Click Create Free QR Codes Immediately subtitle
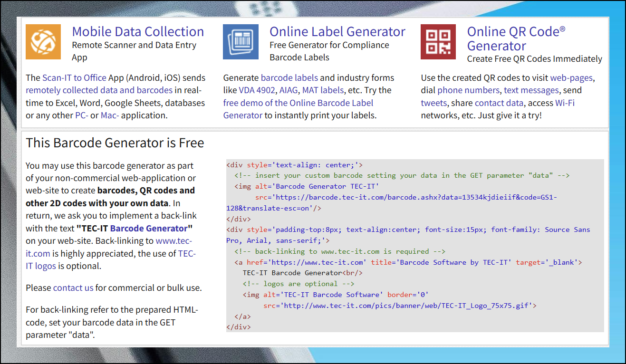The width and height of the screenshot is (626, 364). [535, 59]
